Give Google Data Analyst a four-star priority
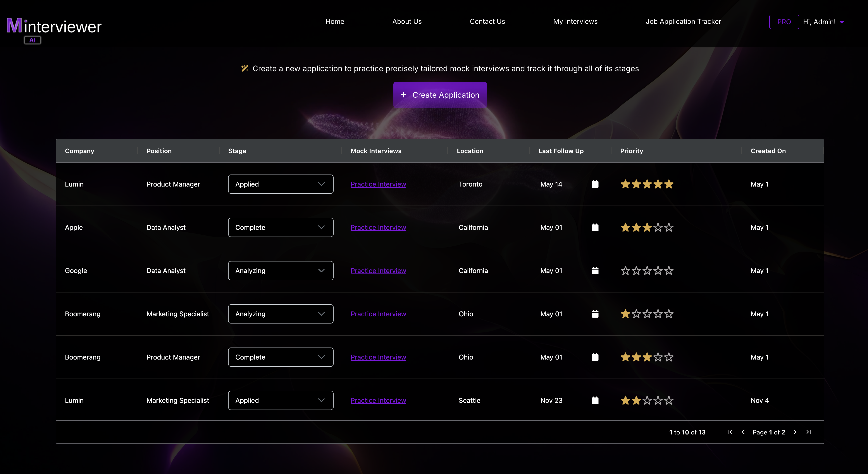The height and width of the screenshot is (474, 868). (657, 270)
